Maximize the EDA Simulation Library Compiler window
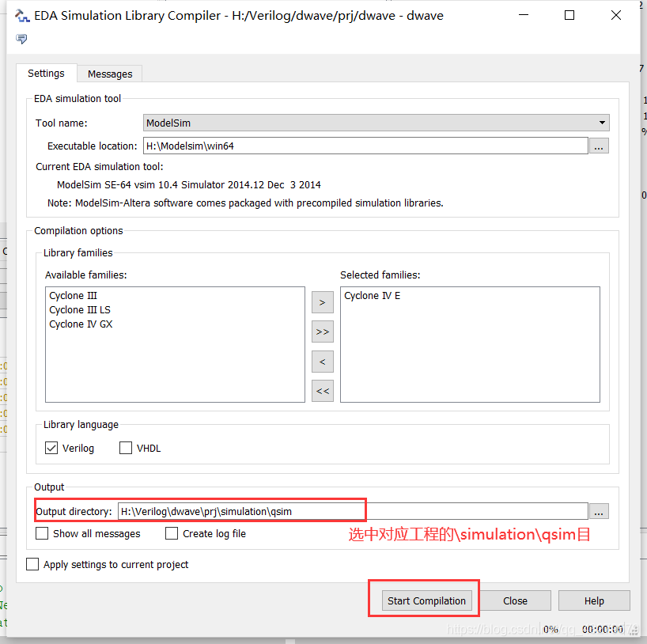The width and height of the screenshot is (647, 644). pos(569,15)
